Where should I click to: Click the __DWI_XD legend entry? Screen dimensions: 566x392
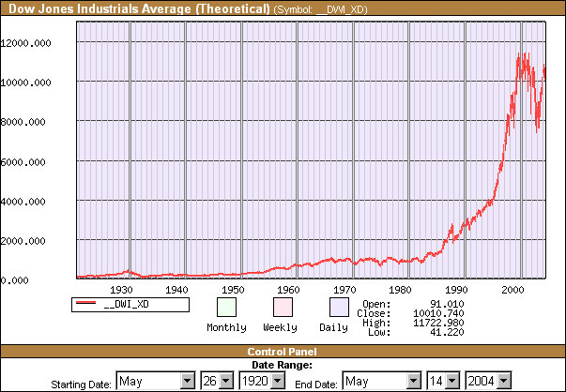click(x=130, y=305)
